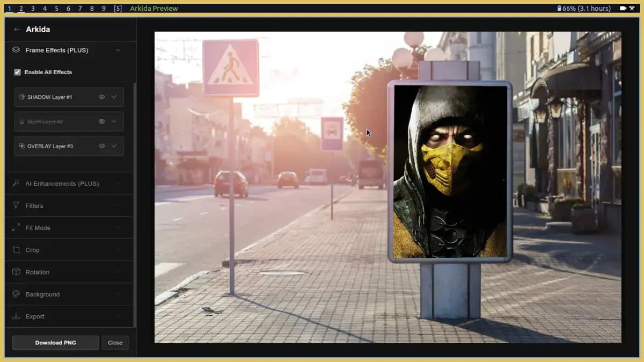This screenshot has height=362, width=644.
Task: Expand the Rotation section chevron
Action: coord(118,272)
